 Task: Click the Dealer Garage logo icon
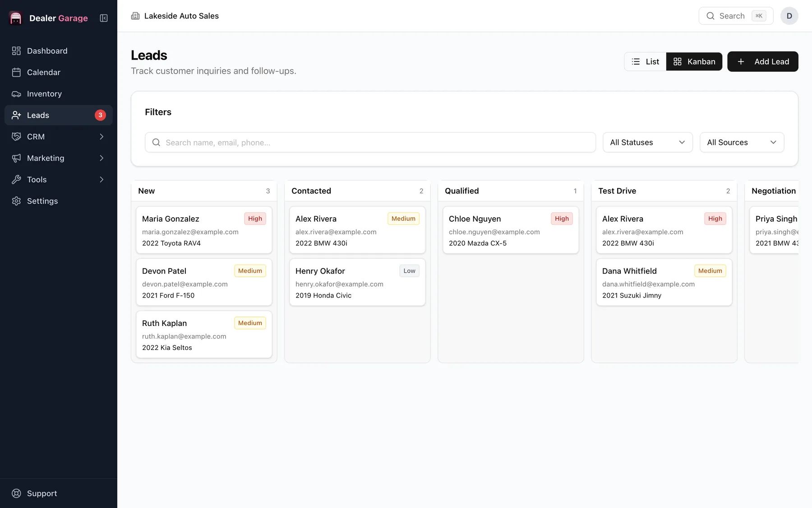(x=16, y=18)
